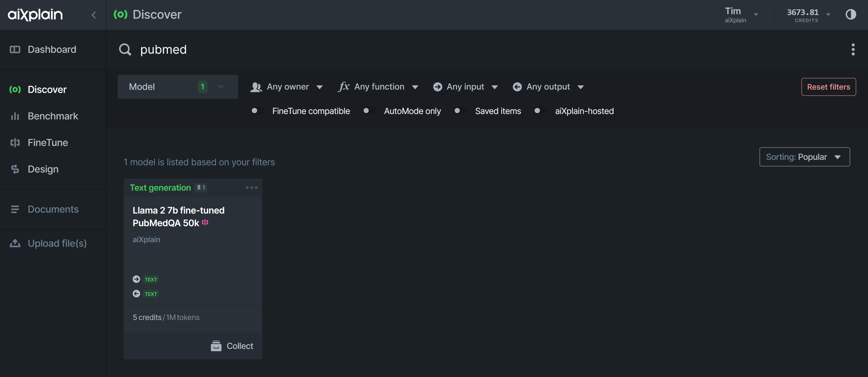Viewport: 868px width, 377px height.
Task: Click the Design navigation icon
Action: click(x=15, y=169)
